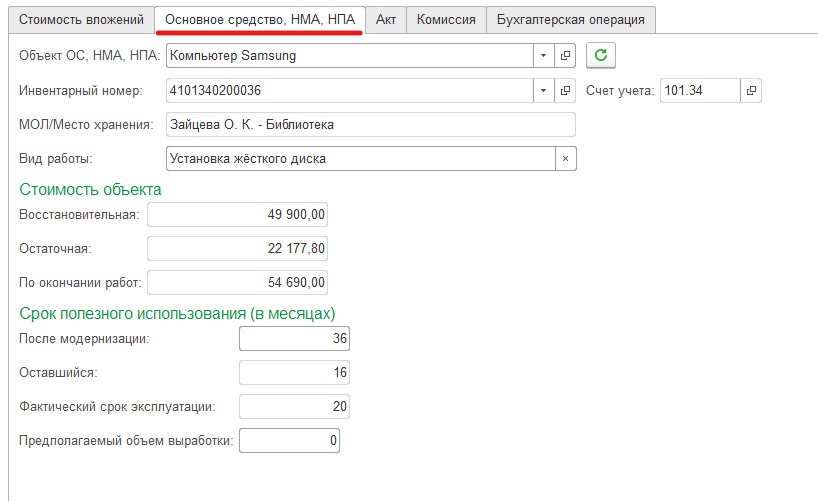Viewport: 818px width, 501px height.
Task: Click the green refresh icon button
Action: pyautogui.click(x=600, y=56)
